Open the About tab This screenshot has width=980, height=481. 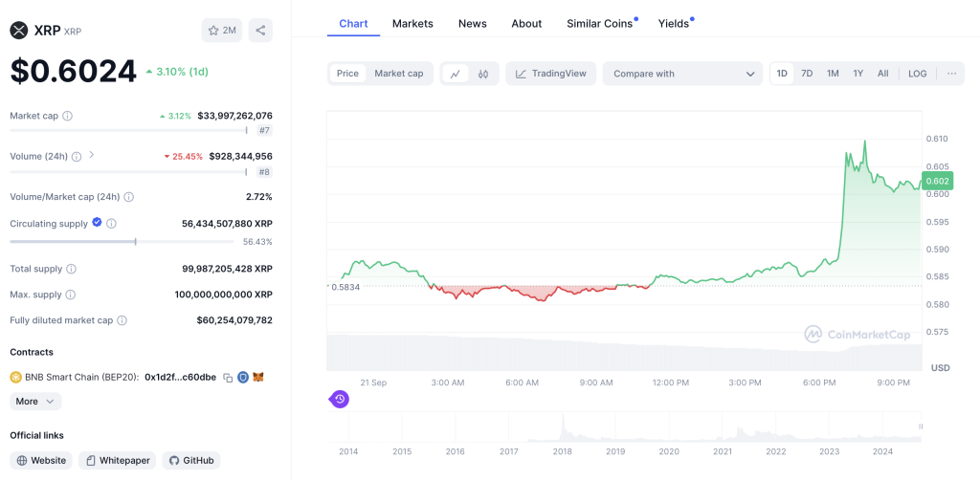526,24
